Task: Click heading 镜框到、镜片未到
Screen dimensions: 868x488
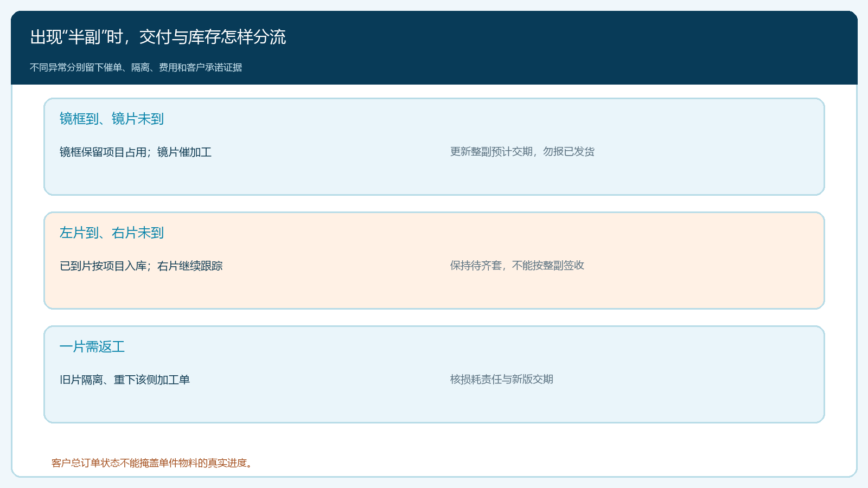Action: pos(112,119)
